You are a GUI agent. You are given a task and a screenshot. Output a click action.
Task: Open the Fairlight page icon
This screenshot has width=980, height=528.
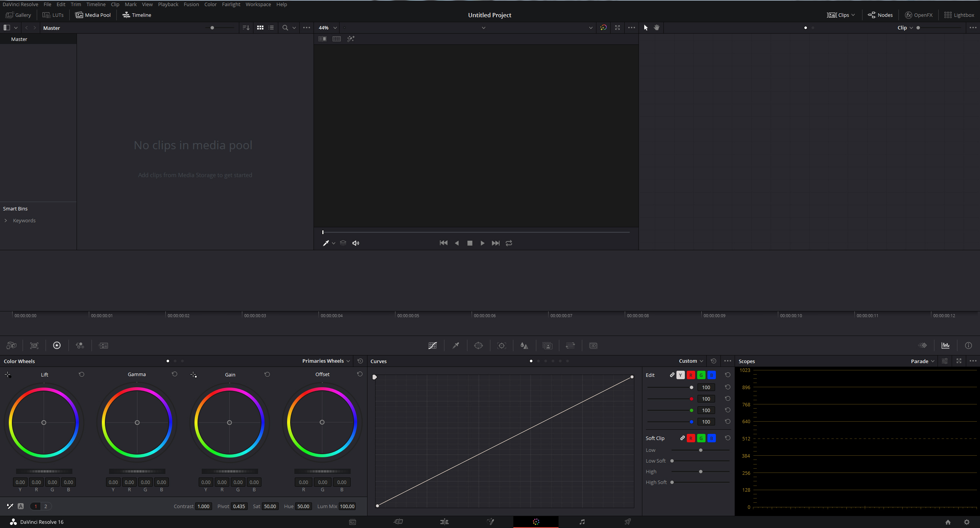click(x=582, y=521)
